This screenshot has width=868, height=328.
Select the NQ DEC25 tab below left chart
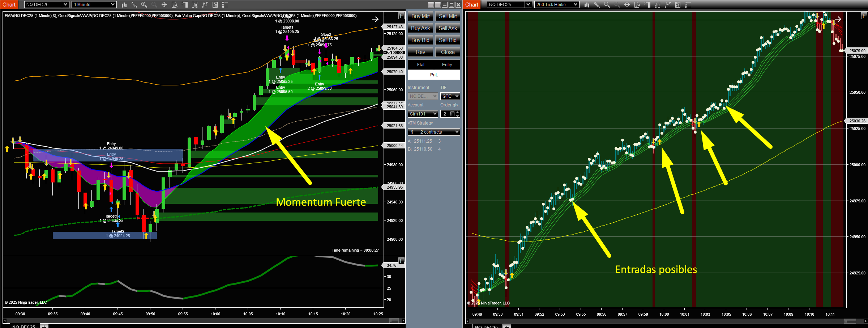click(x=23, y=326)
